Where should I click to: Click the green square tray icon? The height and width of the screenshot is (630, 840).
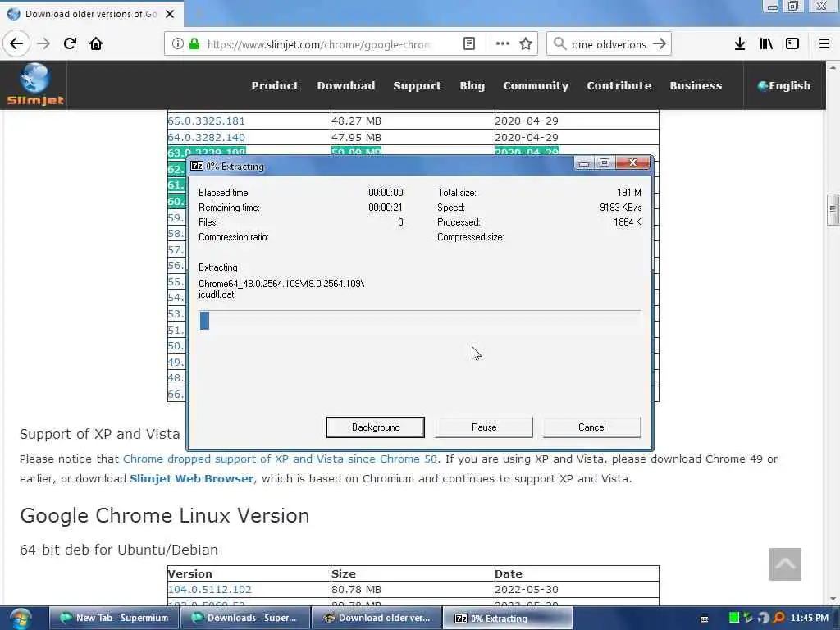coord(734,618)
